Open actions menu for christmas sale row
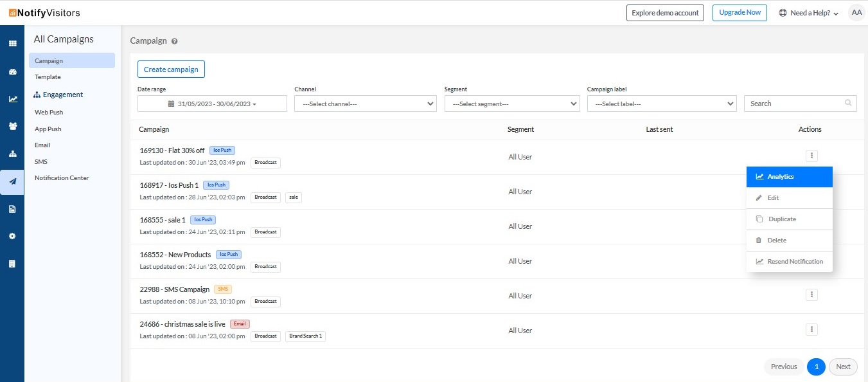 click(x=812, y=329)
